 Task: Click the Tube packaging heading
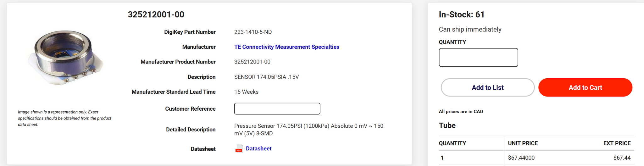tap(447, 125)
